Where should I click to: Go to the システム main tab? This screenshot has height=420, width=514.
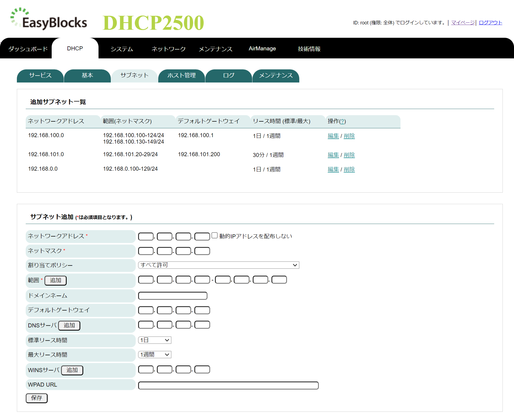122,49
